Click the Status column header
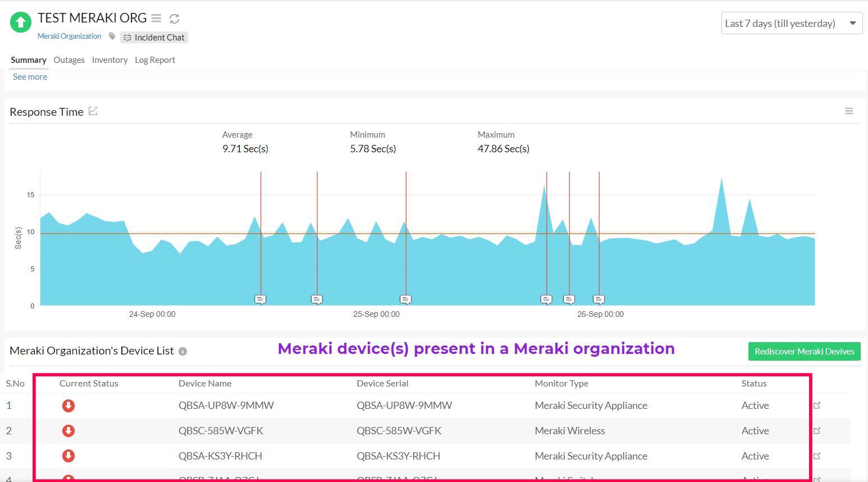Screen dimensions: 868x482 [754, 384]
